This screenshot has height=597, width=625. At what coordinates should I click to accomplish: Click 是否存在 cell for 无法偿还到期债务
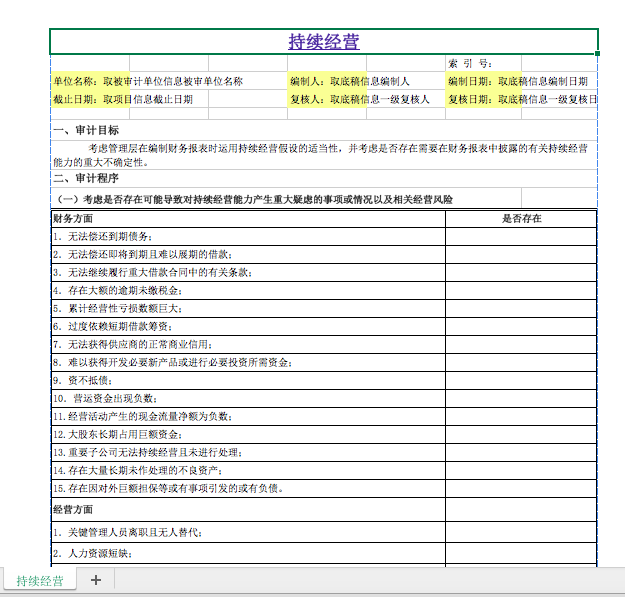tap(521, 236)
